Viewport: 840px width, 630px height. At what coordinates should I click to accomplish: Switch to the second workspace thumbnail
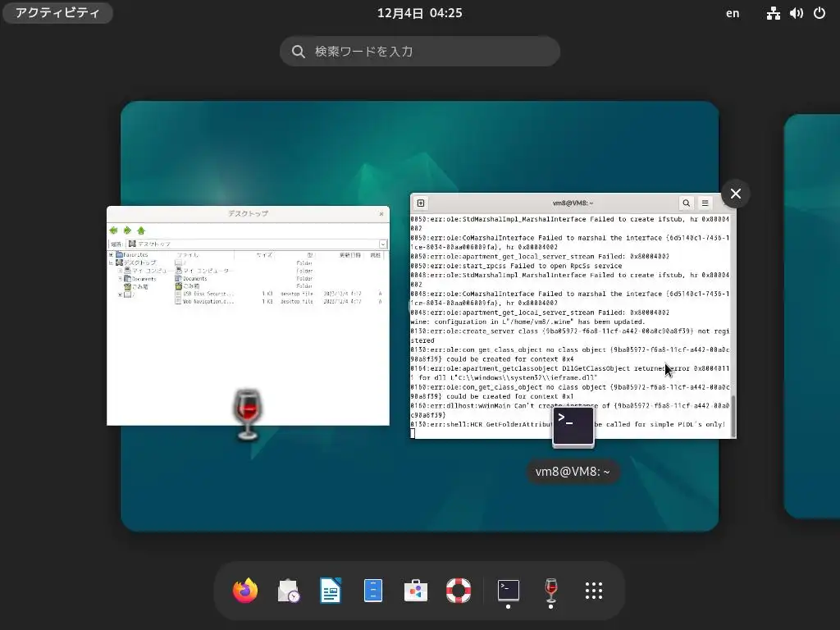[812, 316]
